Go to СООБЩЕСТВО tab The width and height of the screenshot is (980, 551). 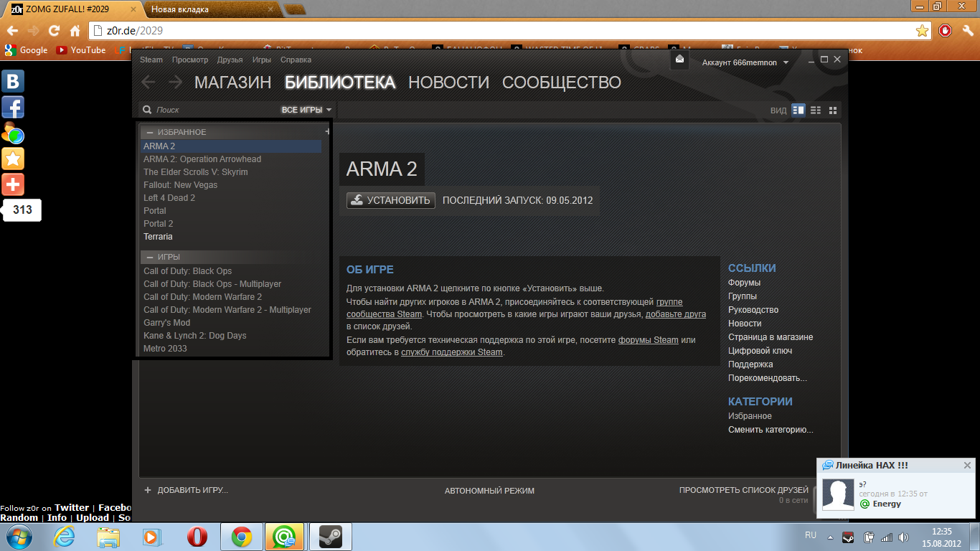[562, 83]
